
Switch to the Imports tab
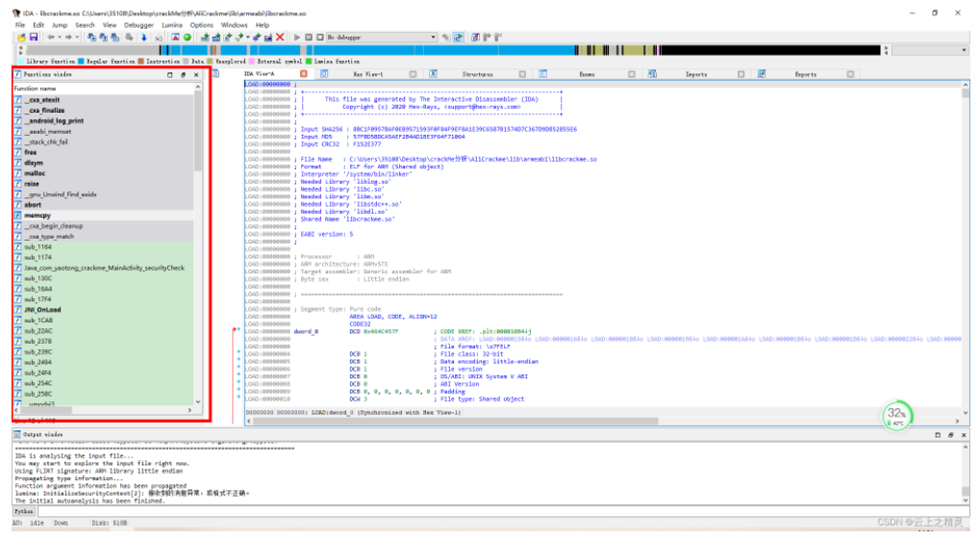click(x=696, y=74)
